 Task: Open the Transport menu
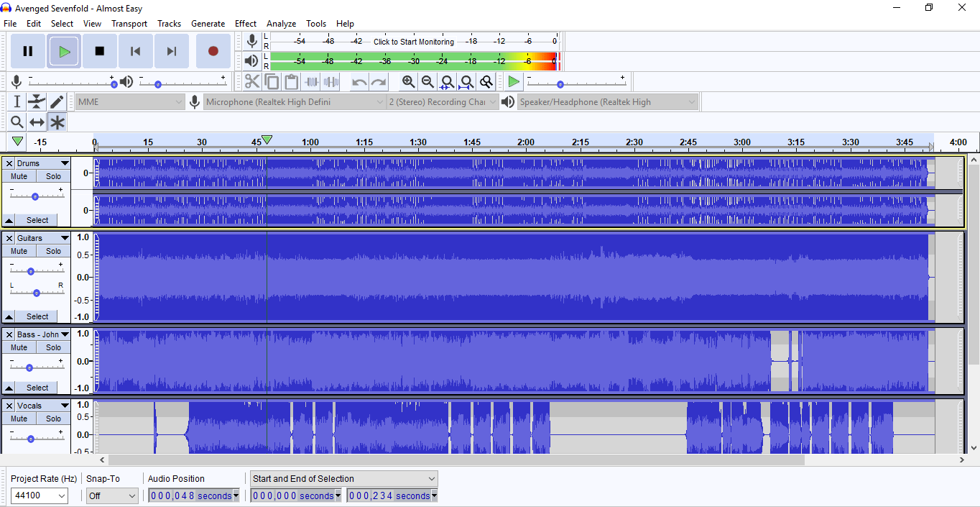129,23
